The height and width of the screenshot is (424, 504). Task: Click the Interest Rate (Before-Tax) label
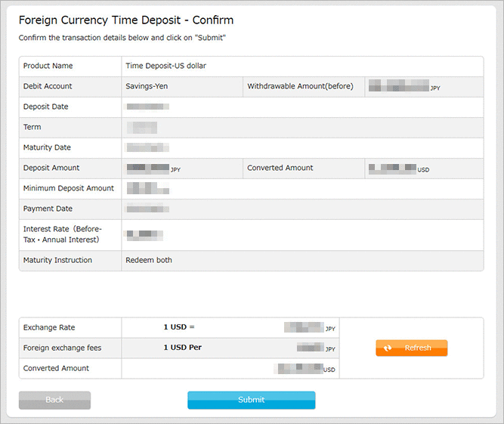tap(62, 234)
